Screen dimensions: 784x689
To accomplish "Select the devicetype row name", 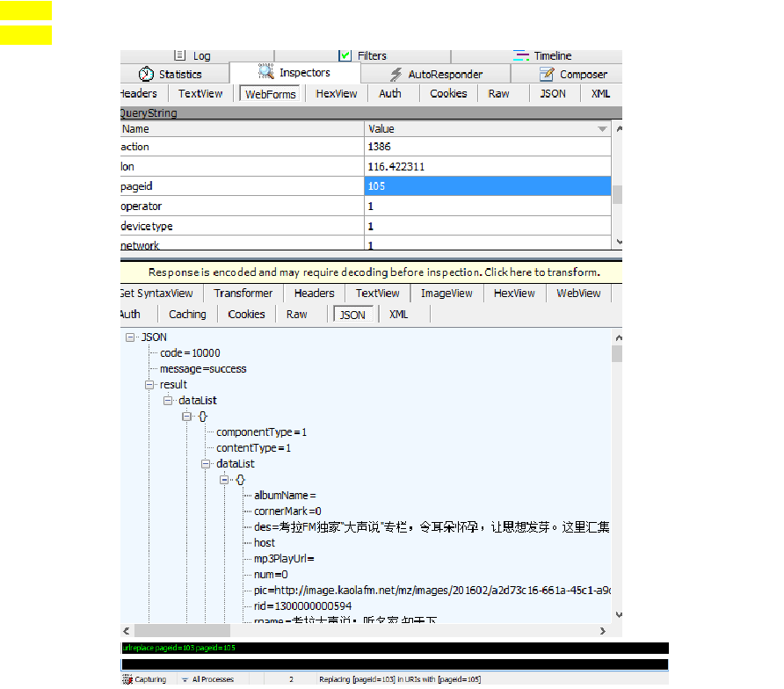I will coord(242,226).
